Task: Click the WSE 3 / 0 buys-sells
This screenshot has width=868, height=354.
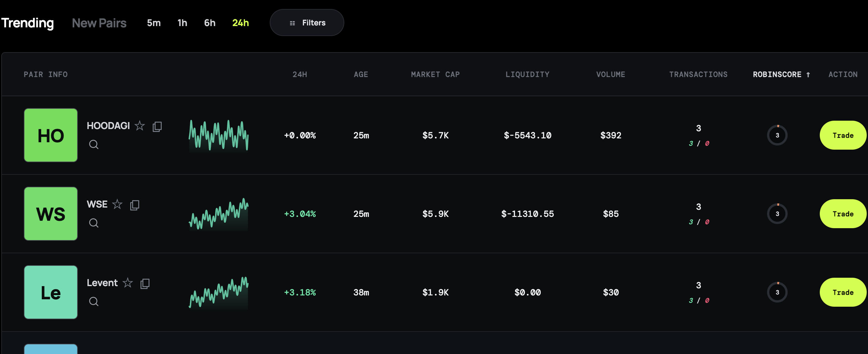Action: coord(699,222)
